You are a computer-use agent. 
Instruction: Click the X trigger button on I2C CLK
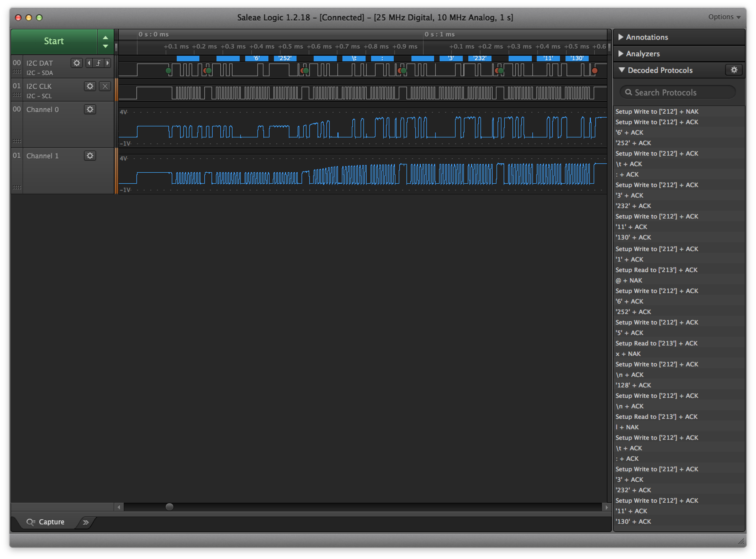[105, 86]
